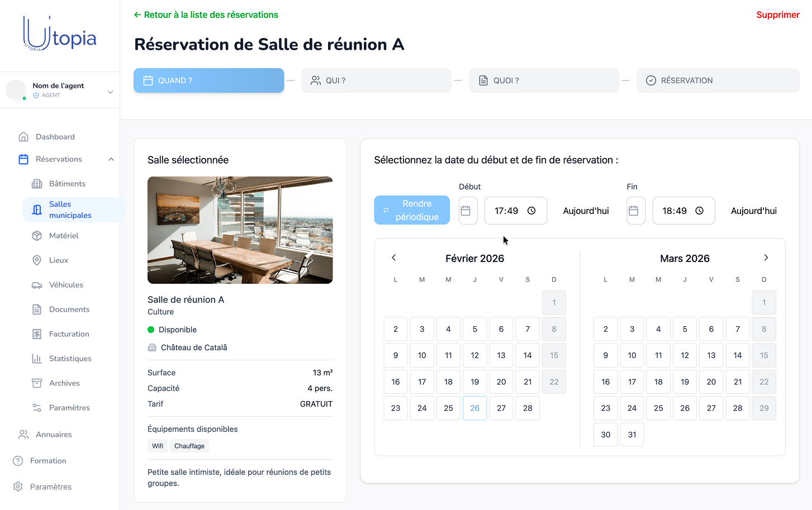Click the Lieux location pin icon
The width and height of the screenshot is (812, 510).
point(37,260)
